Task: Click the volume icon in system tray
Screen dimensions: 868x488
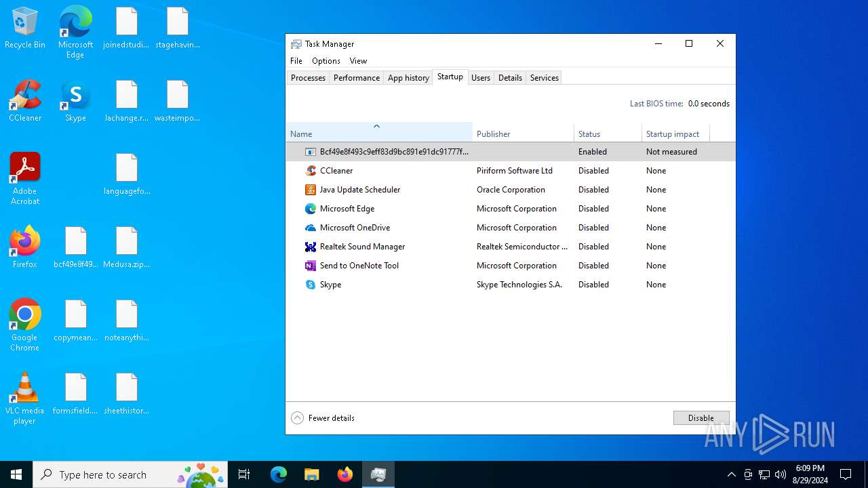Action: click(781, 474)
